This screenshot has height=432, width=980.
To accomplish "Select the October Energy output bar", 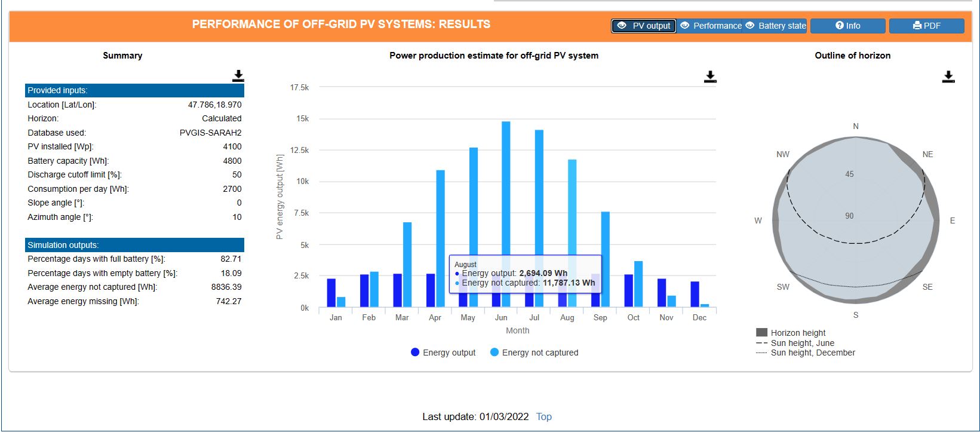I will 629,291.
